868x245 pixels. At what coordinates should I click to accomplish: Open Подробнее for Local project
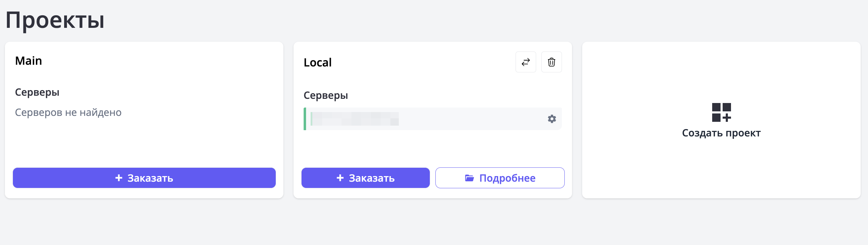click(500, 178)
